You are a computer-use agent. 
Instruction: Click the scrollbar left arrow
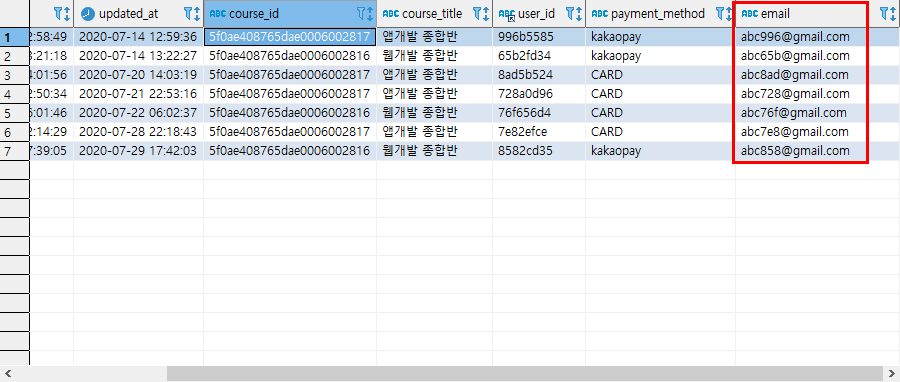click(7, 373)
